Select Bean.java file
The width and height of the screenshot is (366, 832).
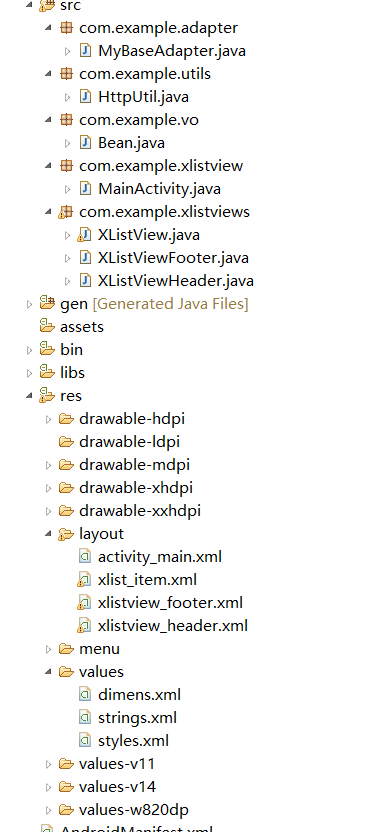click(x=132, y=143)
